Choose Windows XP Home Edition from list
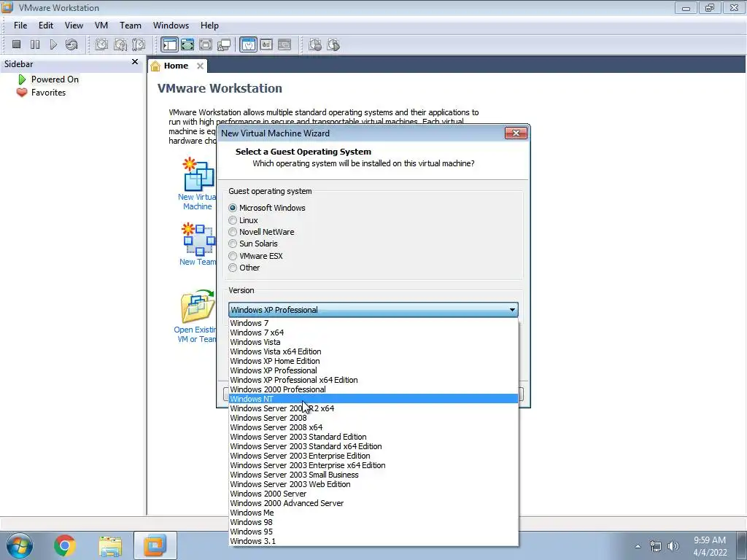Viewport: 747px width, 560px height. pyautogui.click(x=373, y=361)
